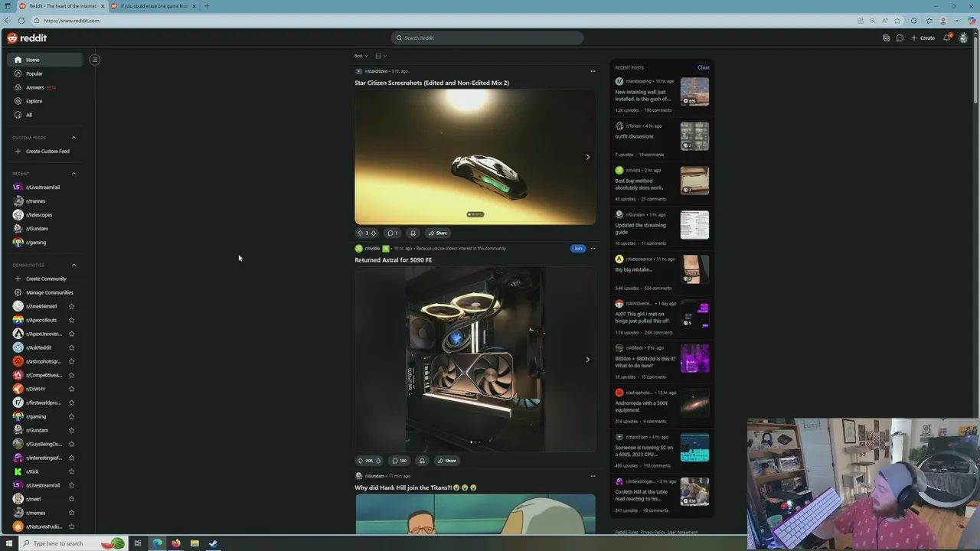This screenshot has width=980, height=551.
Task: Open comments on the Star Citizen post
Action: point(392,233)
